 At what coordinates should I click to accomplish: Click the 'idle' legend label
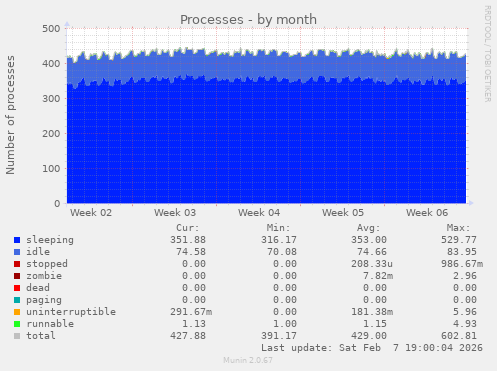(38, 252)
